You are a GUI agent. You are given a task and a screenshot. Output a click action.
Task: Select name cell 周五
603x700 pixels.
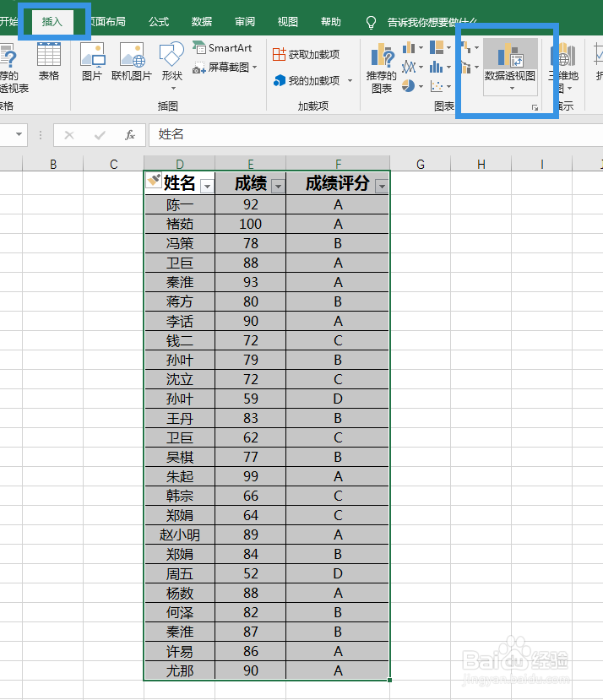tap(180, 573)
